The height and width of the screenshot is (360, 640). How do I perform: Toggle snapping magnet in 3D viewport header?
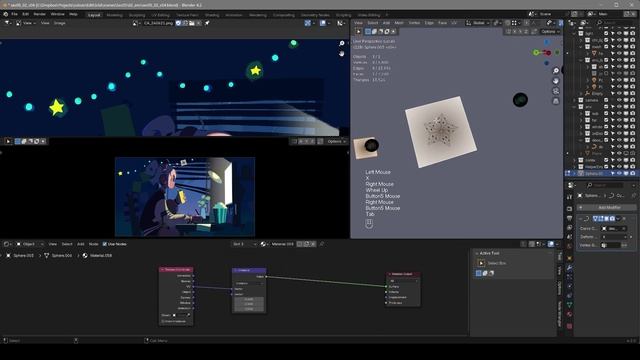tap(508, 23)
